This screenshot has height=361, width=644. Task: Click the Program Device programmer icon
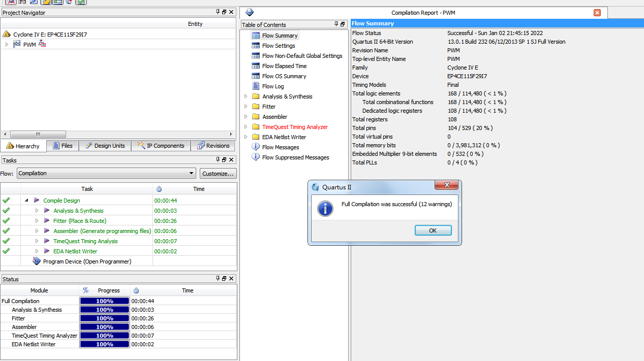tap(37, 261)
